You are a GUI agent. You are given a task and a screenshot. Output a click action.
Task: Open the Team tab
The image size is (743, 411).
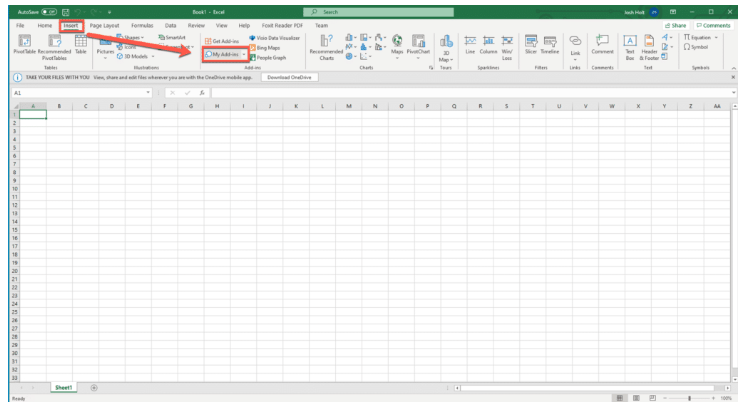[x=321, y=26]
